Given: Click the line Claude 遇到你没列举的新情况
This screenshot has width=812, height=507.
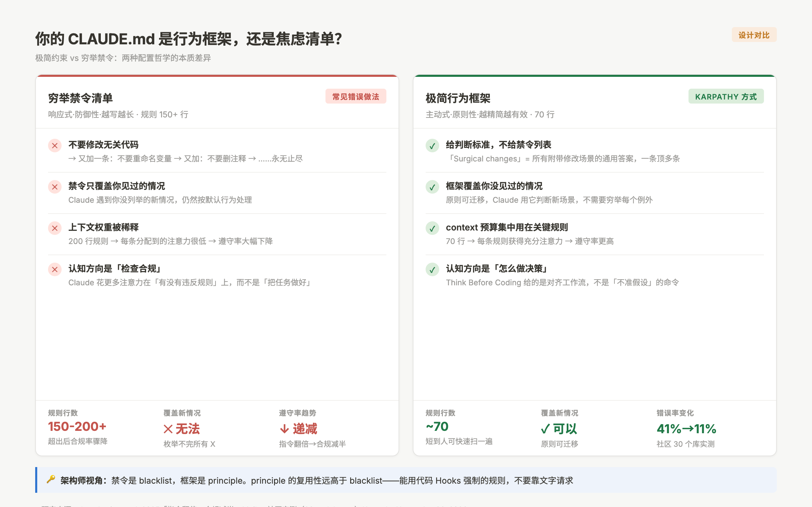Looking at the screenshot, I should pos(160,200).
